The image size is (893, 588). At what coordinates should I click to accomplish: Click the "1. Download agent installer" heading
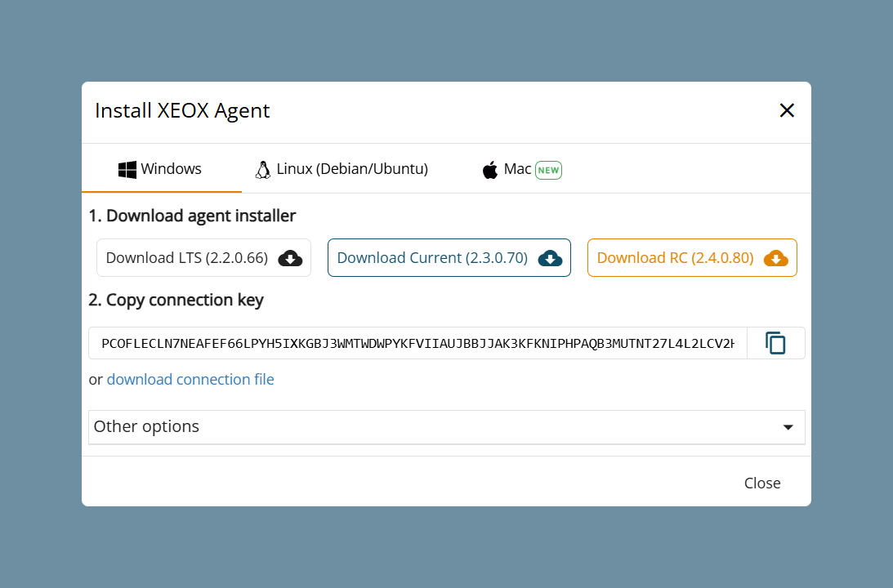point(193,216)
